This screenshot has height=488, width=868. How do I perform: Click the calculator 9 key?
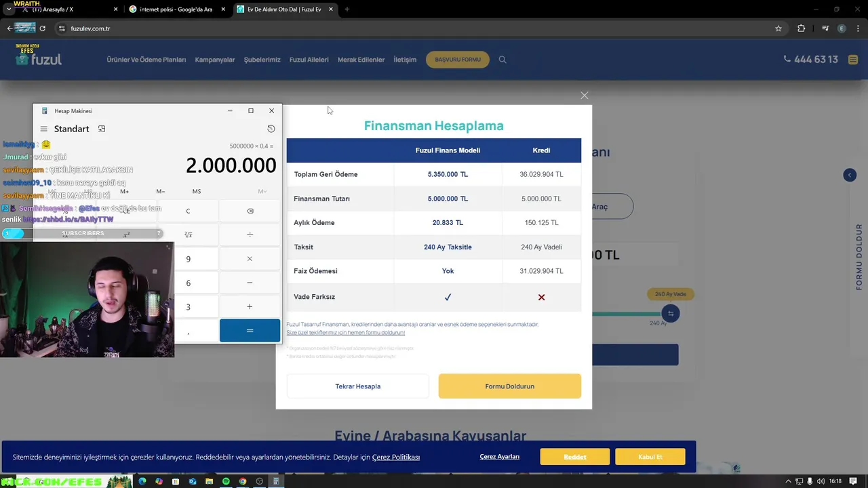click(189, 259)
